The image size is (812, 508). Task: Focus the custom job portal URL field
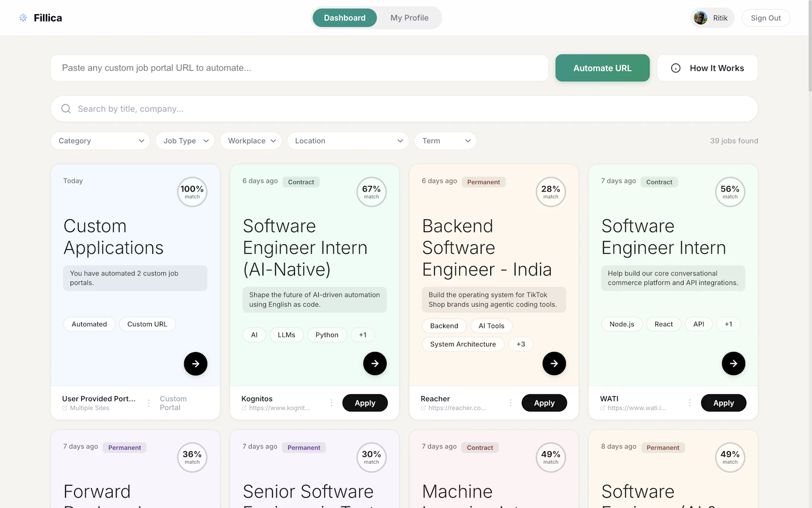299,68
